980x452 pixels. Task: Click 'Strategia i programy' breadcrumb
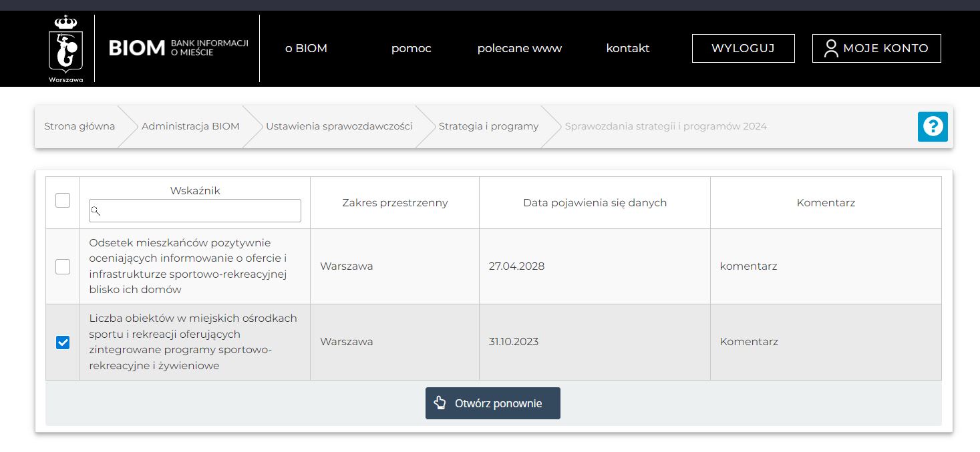coord(488,126)
